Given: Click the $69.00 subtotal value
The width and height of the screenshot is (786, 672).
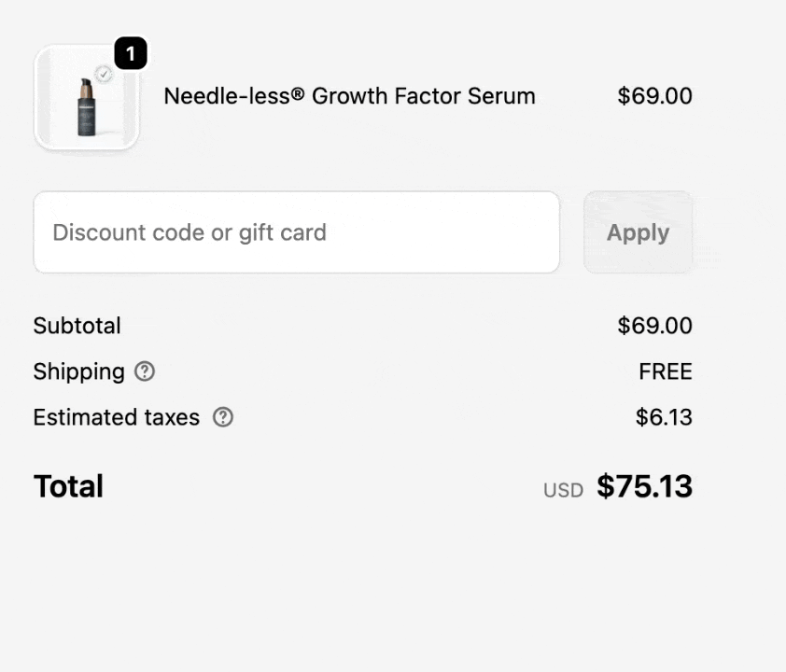Looking at the screenshot, I should coord(654,326).
